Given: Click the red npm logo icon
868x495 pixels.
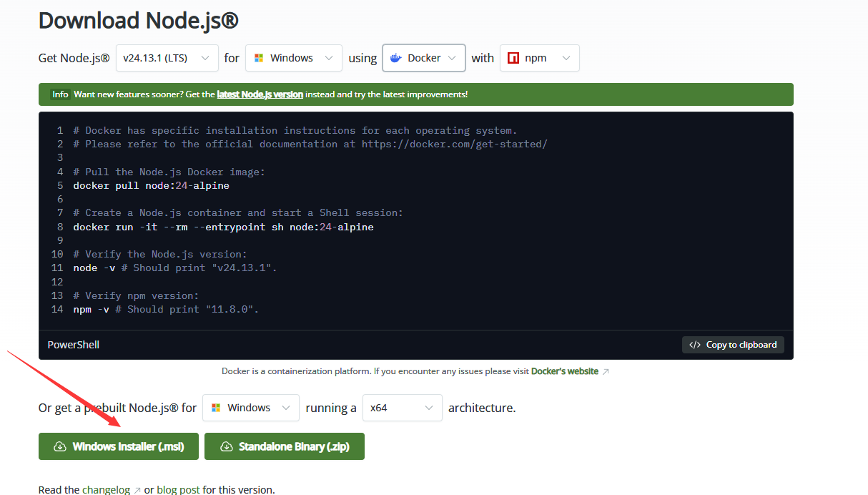Looking at the screenshot, I should (513, 58).
